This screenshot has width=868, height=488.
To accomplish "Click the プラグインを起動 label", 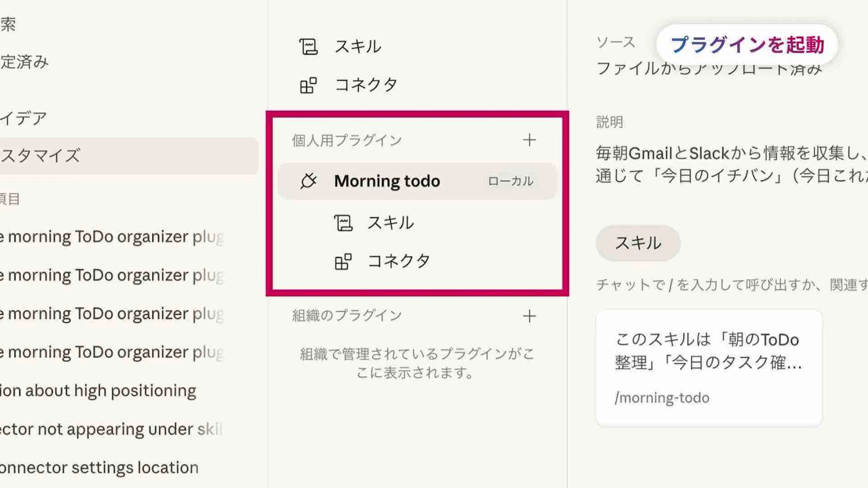I will coord(747,45).
